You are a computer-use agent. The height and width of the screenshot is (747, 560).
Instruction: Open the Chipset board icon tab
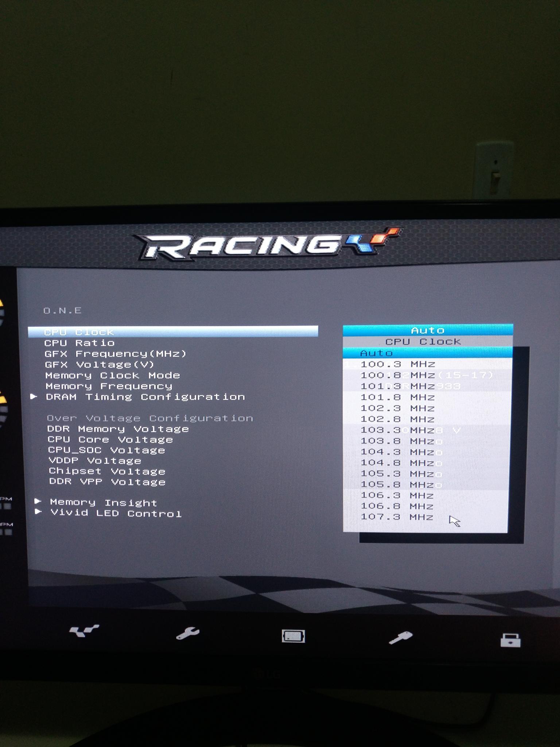click(x=293, y=636)
